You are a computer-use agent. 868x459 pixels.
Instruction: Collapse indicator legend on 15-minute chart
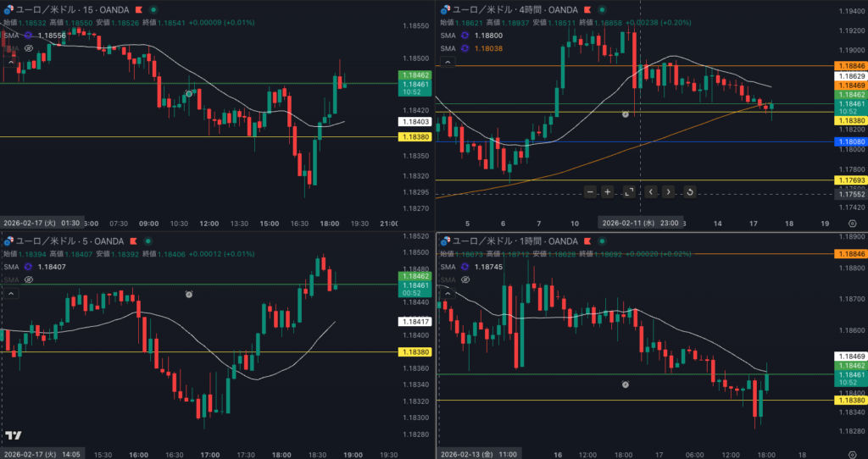coord(11,62)
